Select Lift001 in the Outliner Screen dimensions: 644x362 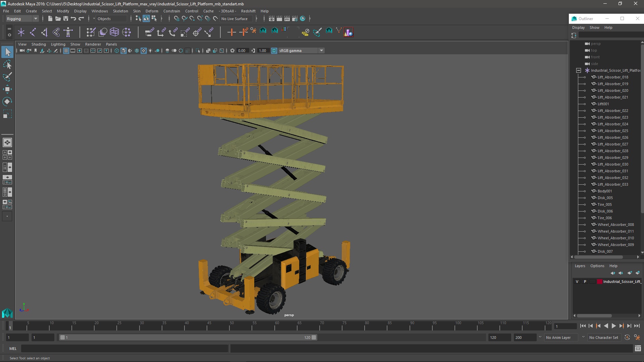(x=603, y=104)
